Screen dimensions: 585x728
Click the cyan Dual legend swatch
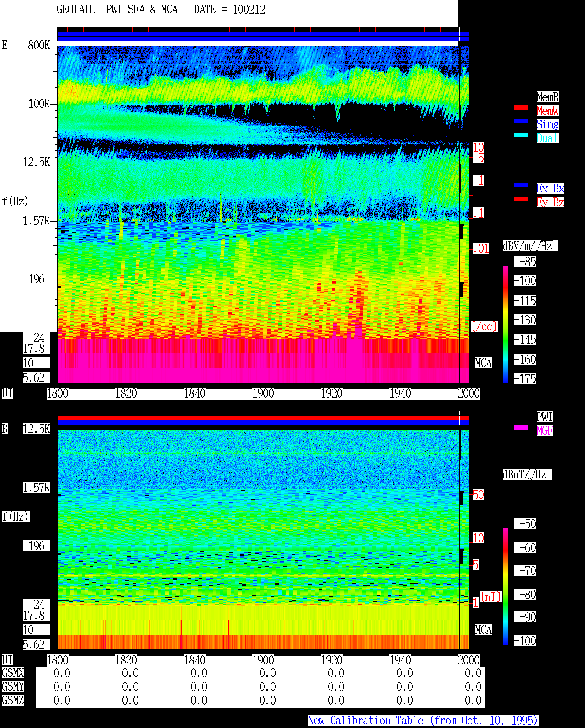(x=521, y=135)
